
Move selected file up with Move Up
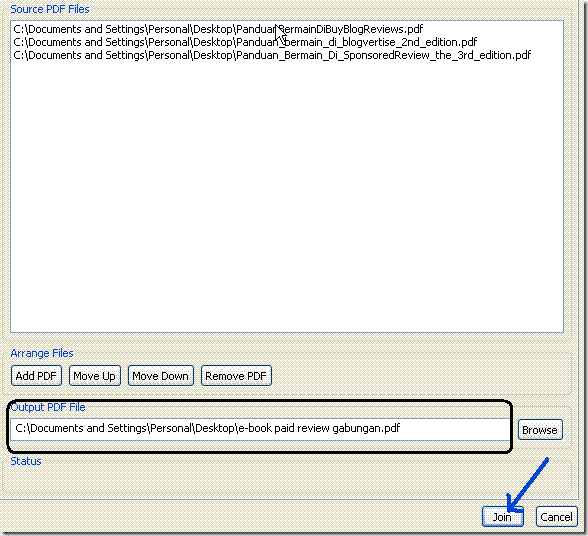[x=94, y=375]
